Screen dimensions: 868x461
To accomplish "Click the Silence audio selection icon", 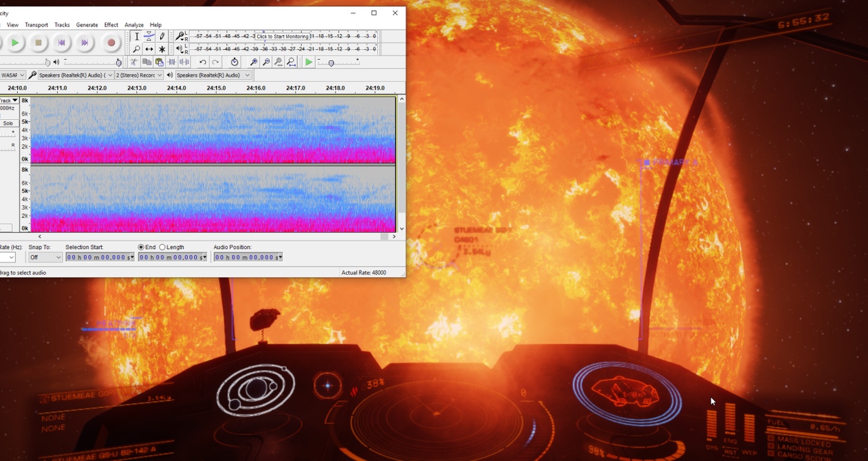I will pos(183,62).
